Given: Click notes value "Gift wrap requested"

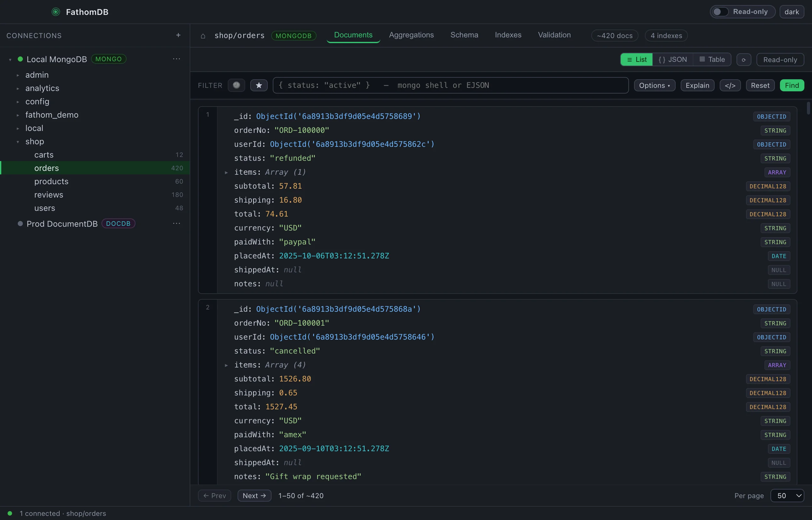Looking at the screenshot, I should click(x=313, y=477).
